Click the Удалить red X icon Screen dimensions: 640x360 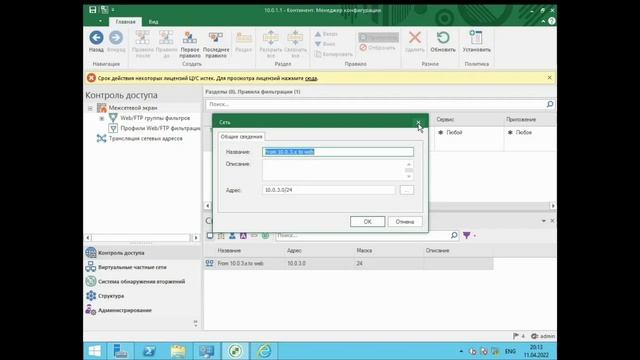click(415, 38)
